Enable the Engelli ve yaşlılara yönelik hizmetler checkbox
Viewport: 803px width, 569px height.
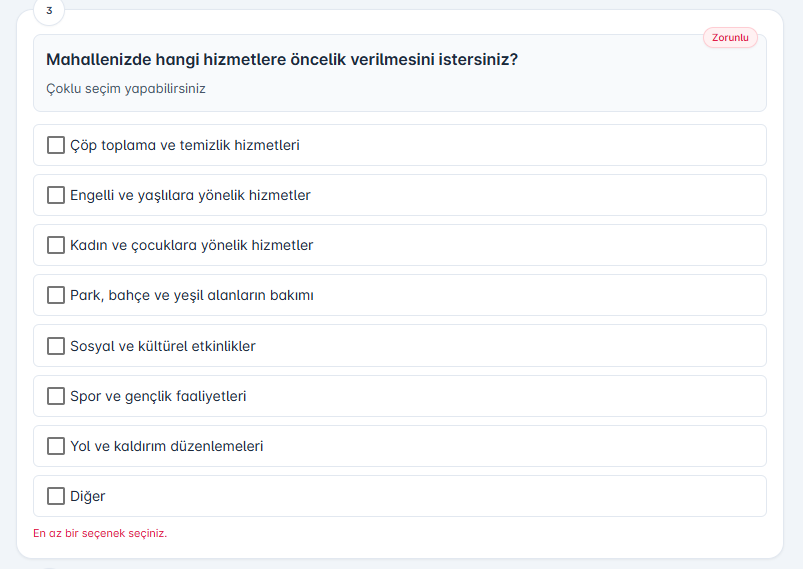tap(56, 195)
